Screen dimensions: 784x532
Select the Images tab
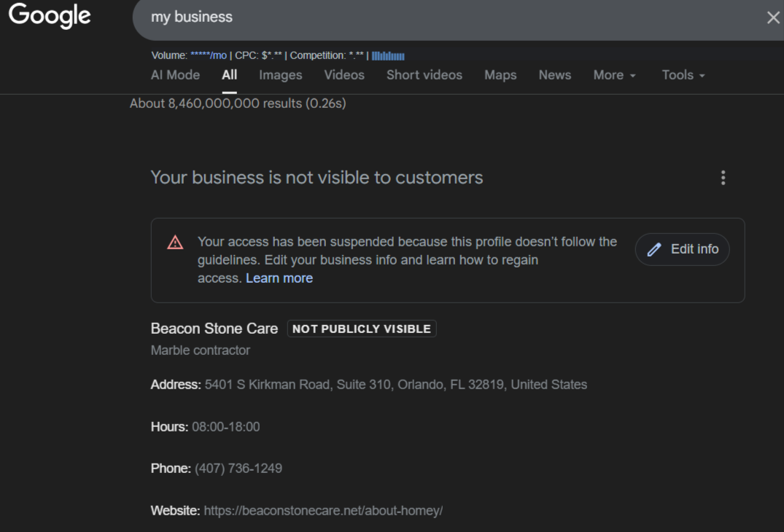click(x=280, y=75)
